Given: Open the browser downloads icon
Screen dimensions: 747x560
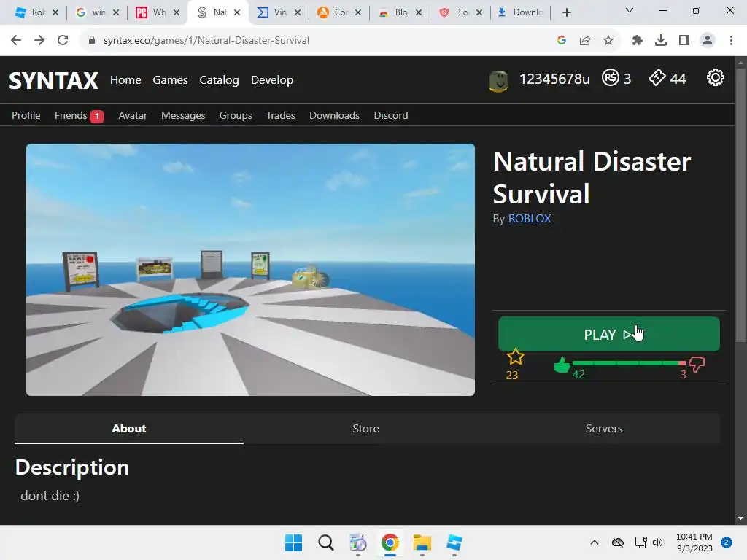Looking at the screenshot, I should click(x=661, y=41).
